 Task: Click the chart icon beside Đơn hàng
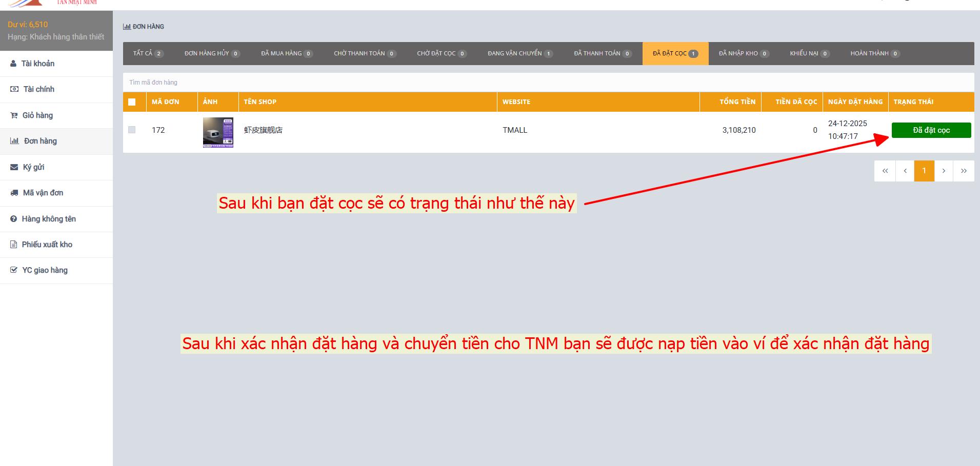[x=14, y=141]
